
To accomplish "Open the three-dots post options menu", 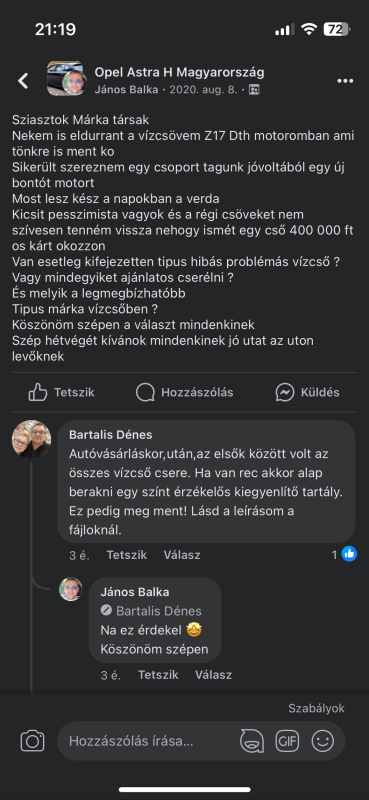I will click(345, 81).
